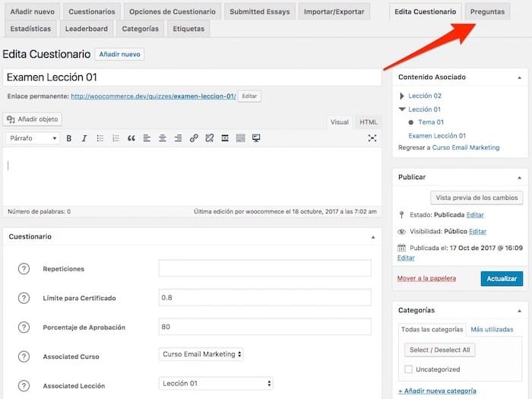
Task: Expand the Lección 02 tree item
Action: click(402, 97)
